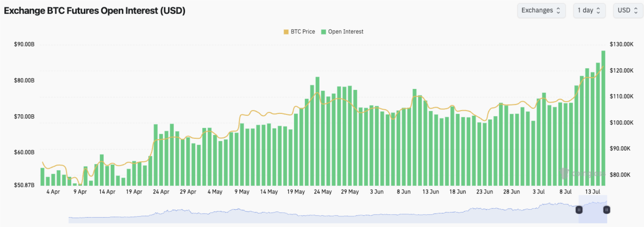Click the chevron arrows beside USD
Viewport: 644px width, 227px height.
pyautogui.click(x=636, y=11)
